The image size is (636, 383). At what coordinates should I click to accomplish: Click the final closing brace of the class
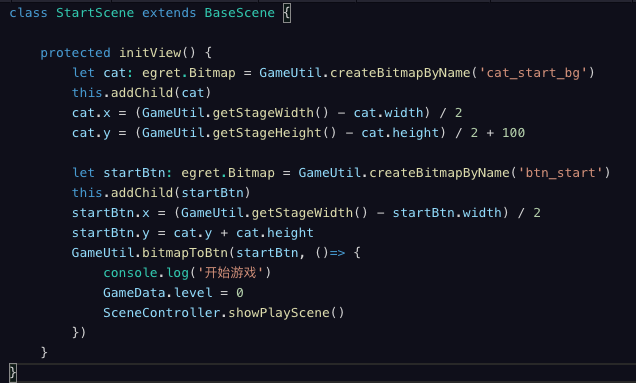pyautogui.click(x=13, y=372)
